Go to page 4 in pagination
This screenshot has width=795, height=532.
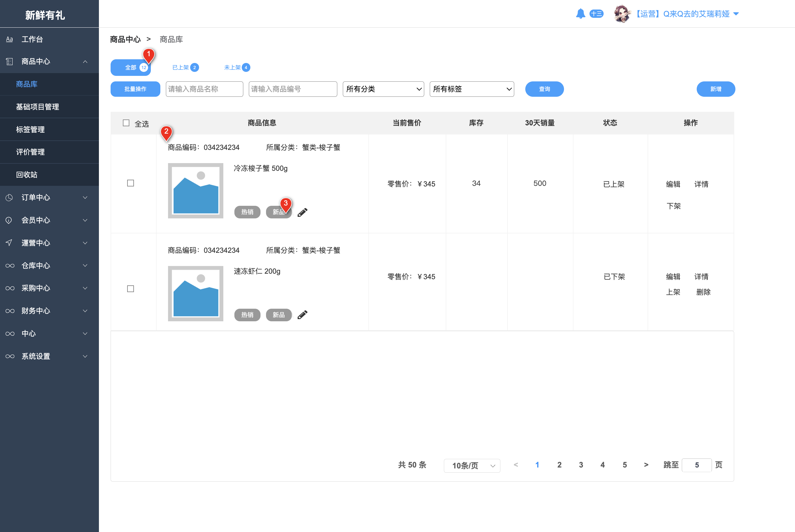[x=603, y=465]
